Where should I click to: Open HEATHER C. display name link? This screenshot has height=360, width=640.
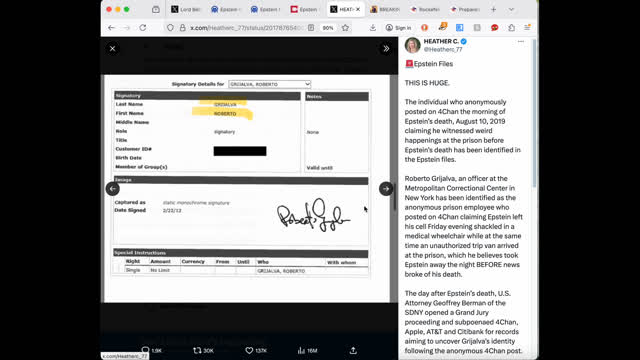[441, 41]
